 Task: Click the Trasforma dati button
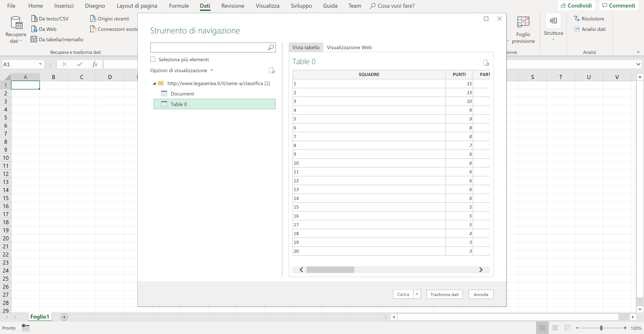pos(444,294)
